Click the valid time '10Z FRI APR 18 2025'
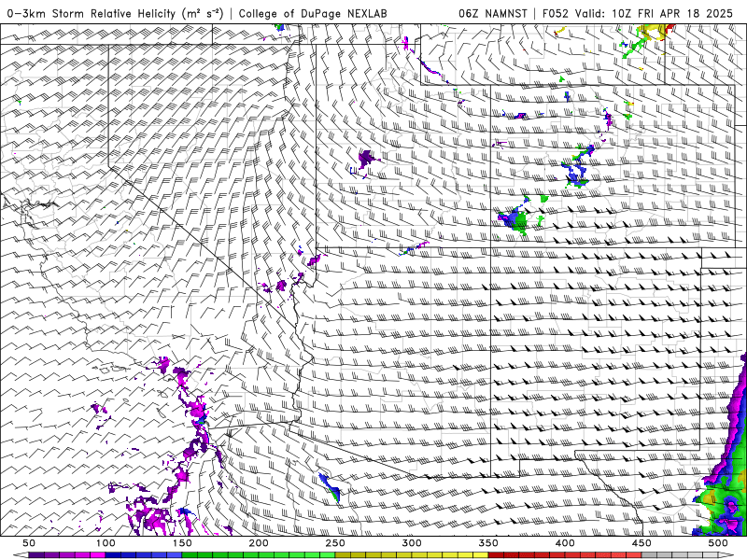This screenshot has height=560, width=747. click(672, 13)
